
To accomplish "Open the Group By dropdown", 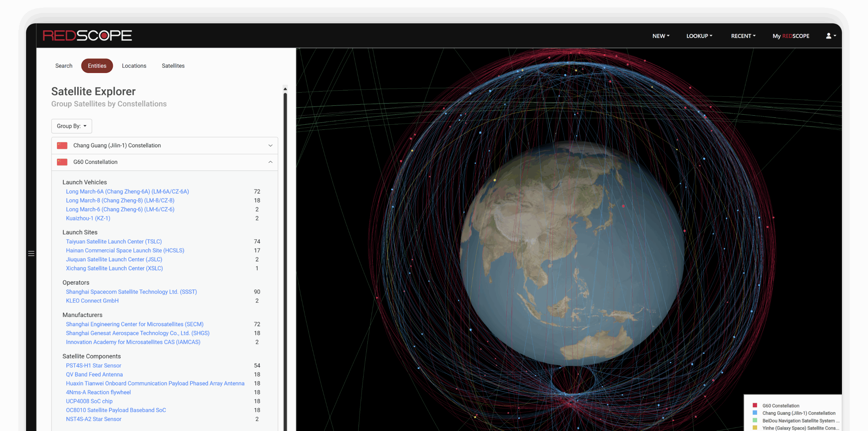I will pyautogui.click(x=72, y=126).
